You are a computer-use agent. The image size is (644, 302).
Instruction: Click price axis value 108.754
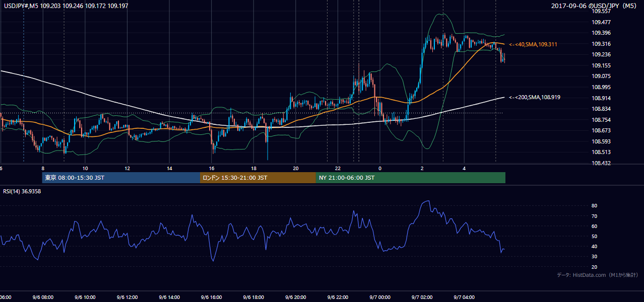pyautogui.click(x=601, y=119)
